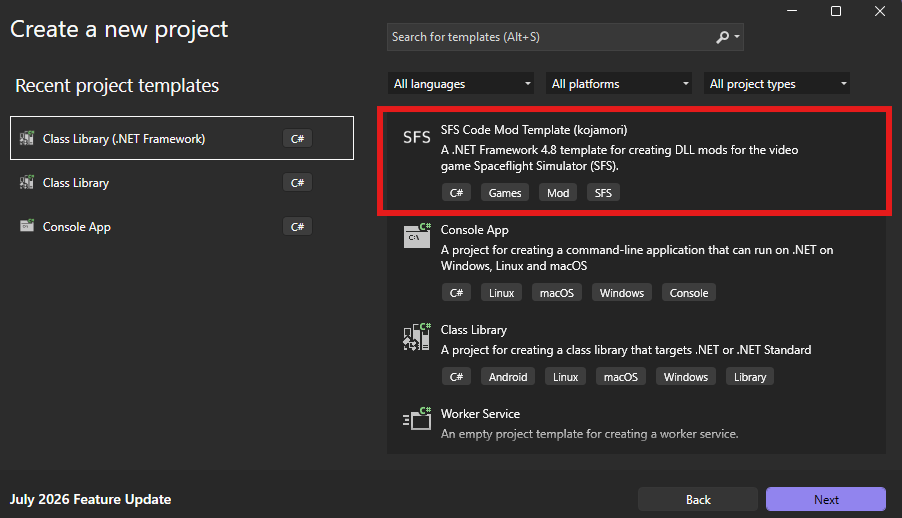
Task: Click C# badge on recent Class Library (.NET Framework)
Action: (x=297, y=138)
